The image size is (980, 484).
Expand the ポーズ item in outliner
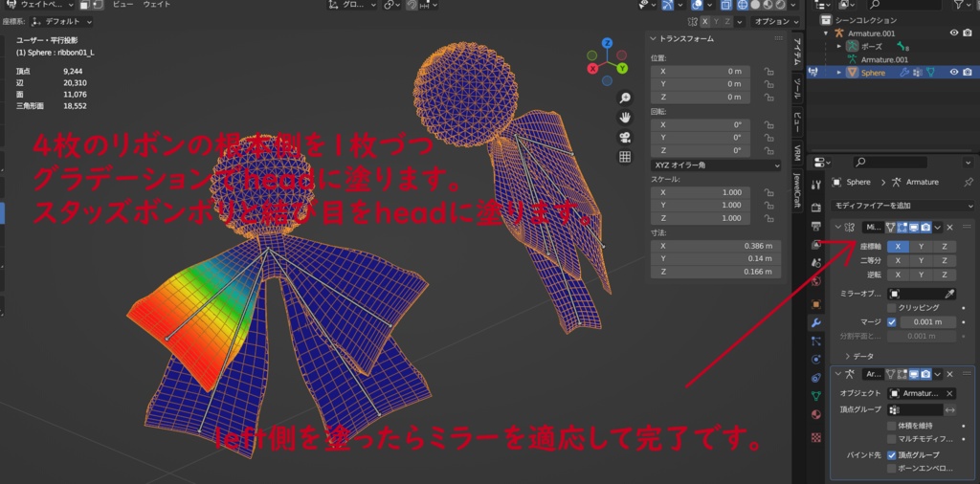(x=839, y=46)
